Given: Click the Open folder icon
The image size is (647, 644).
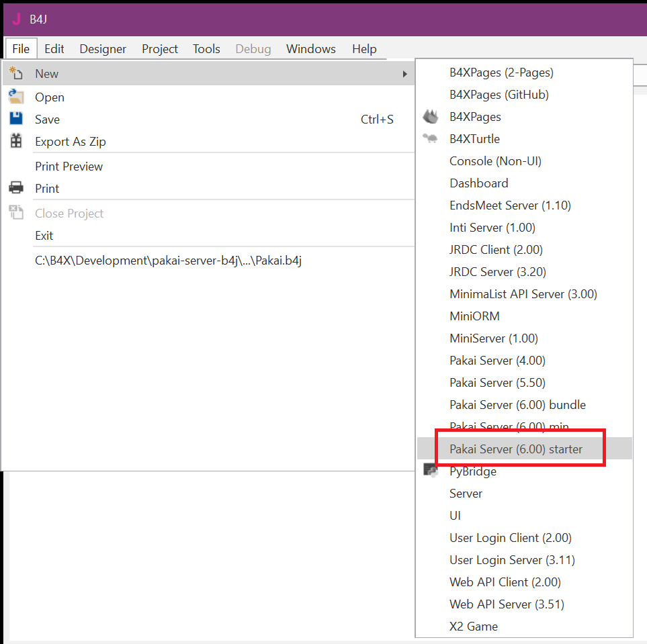Looking at the screenshot, I should click(x=15, y=97).
